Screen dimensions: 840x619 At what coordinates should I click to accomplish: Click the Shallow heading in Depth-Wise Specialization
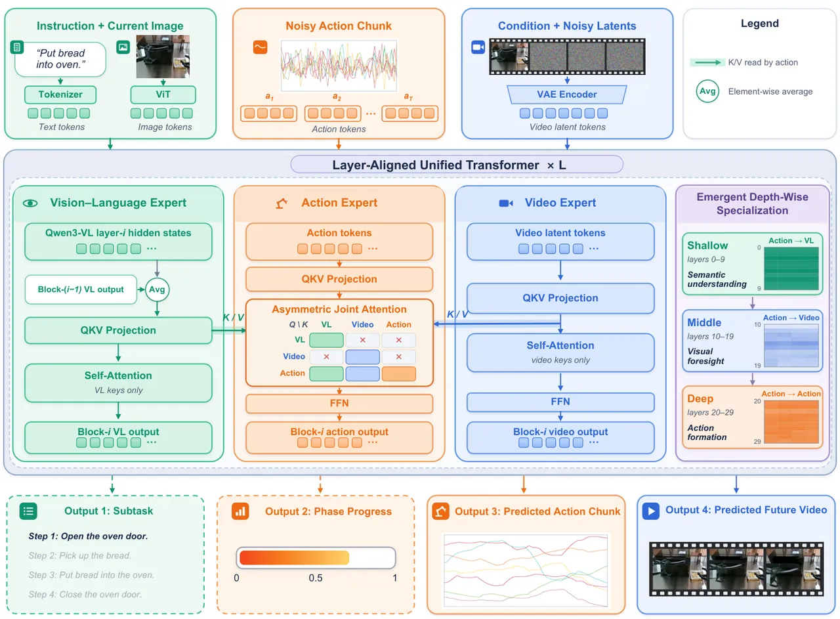coord(707,245)
